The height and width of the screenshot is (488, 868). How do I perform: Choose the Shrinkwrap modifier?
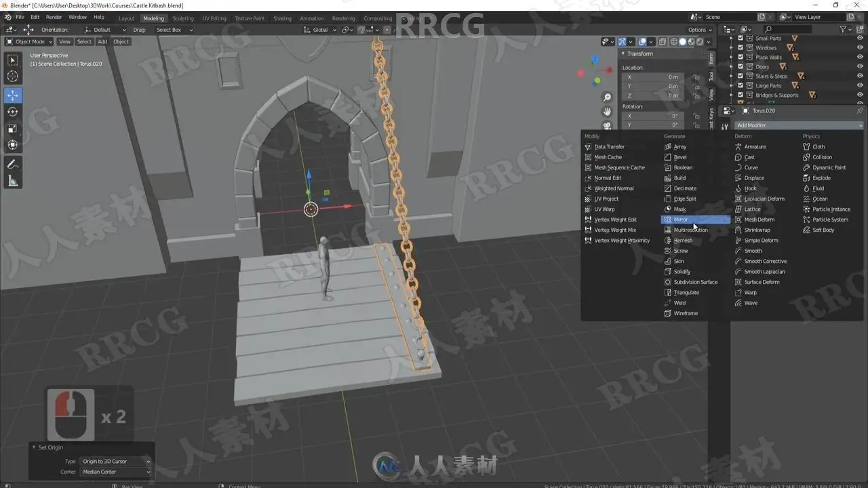tap(766, 230)
